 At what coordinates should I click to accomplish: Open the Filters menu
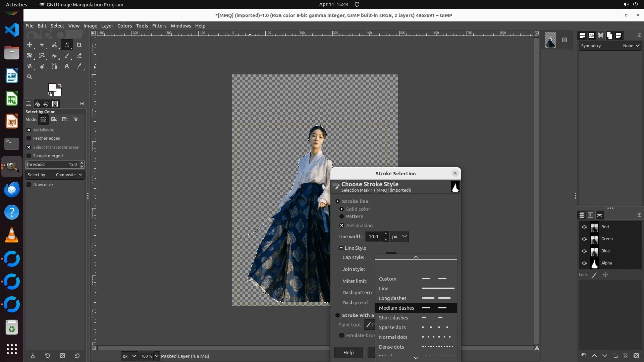pyautogui.click(x=159, y=26)
